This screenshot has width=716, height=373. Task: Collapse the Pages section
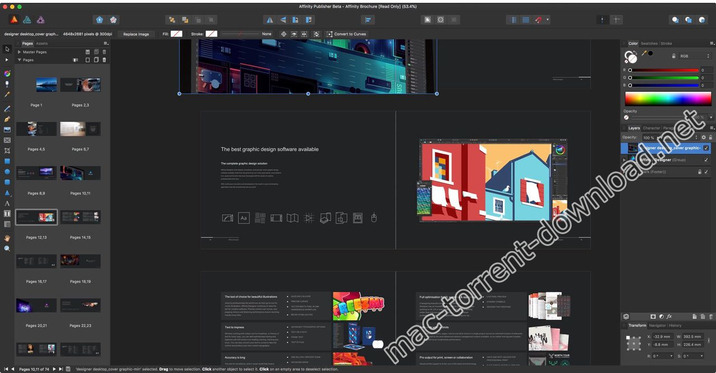coord(19,60)
